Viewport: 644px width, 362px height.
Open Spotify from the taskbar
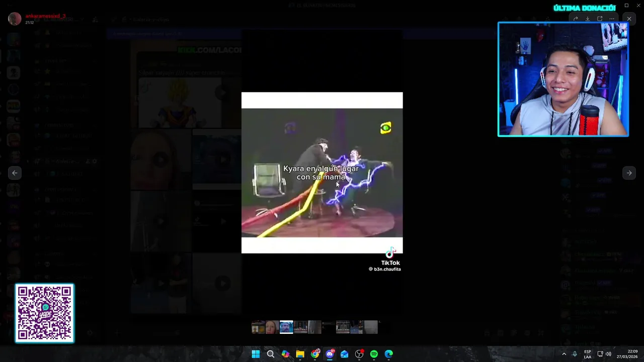[374, 354]
